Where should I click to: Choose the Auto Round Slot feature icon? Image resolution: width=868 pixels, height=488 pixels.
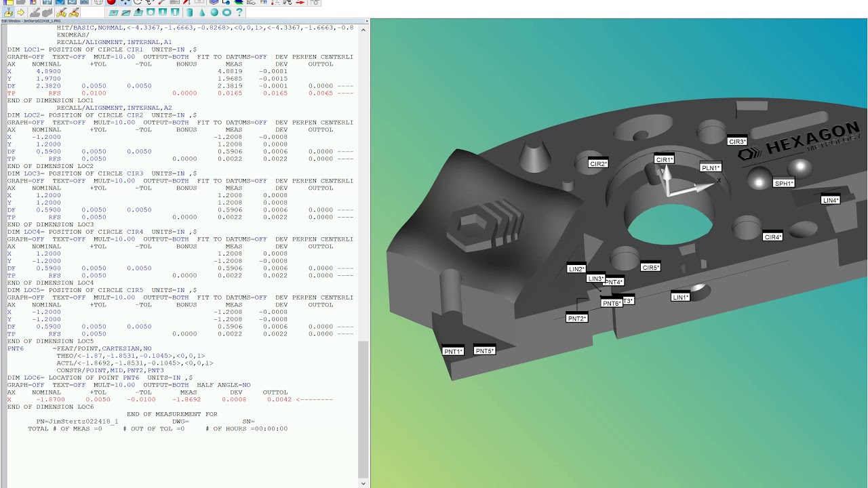pos(163,12)
